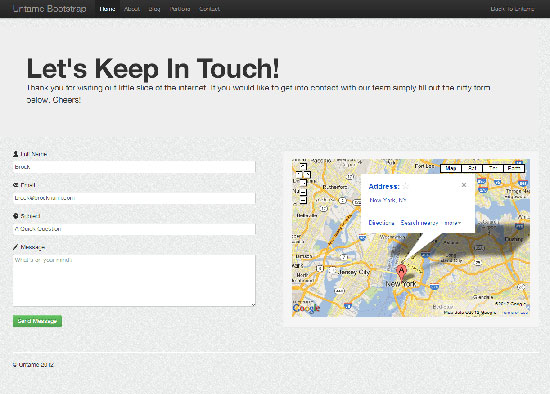Switch map to Earth view

514,168
